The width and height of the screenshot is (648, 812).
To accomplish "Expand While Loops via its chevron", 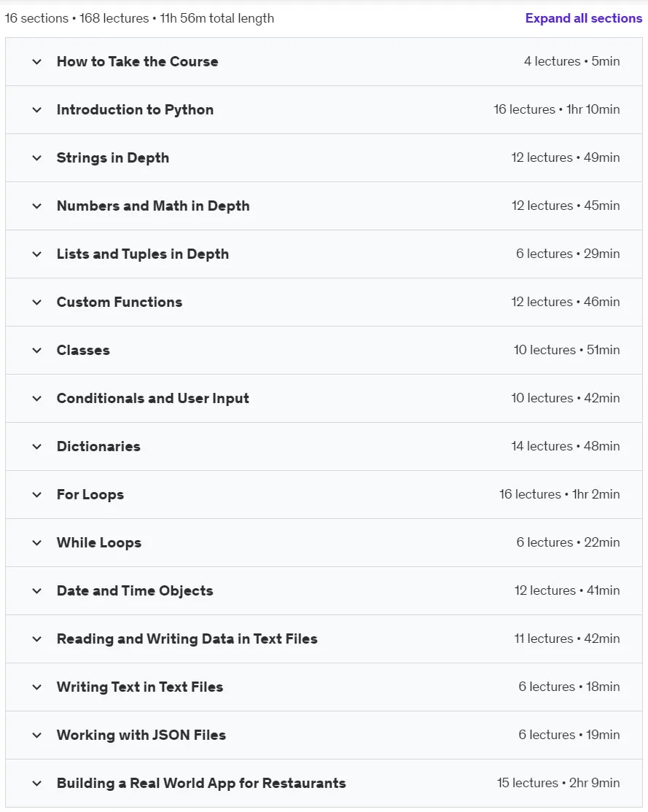I will [x=36, y=543].
